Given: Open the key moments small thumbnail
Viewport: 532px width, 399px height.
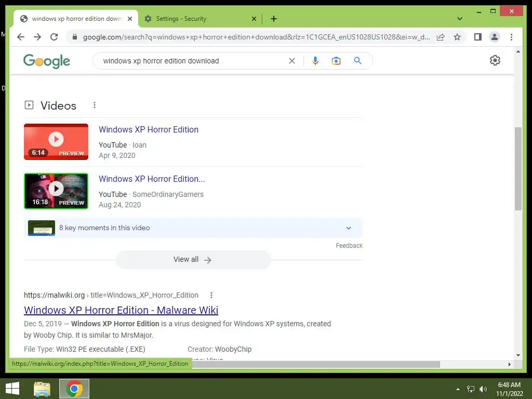Looking at the screenshot, I should tap(42, 228).
